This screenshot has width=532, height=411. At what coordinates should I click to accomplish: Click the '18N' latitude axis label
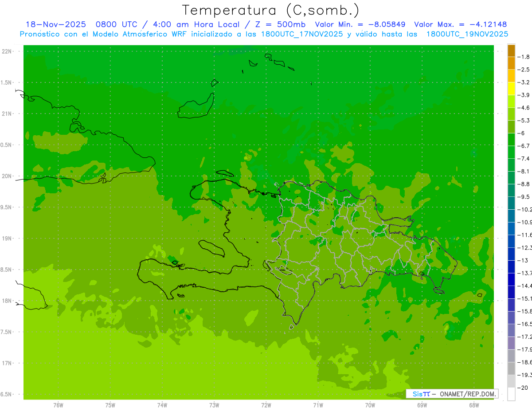[7, 301]
